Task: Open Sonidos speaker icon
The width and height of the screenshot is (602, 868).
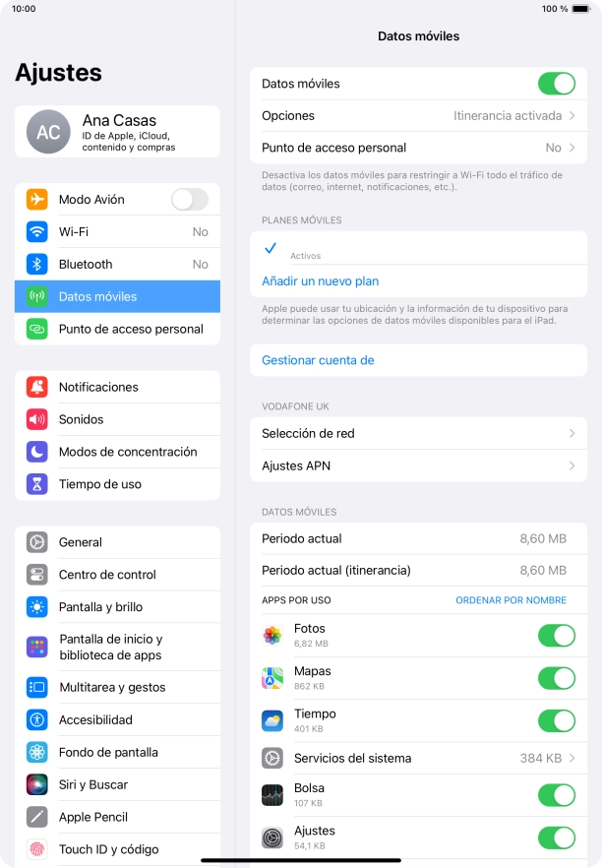Action: tap(37, 419)
